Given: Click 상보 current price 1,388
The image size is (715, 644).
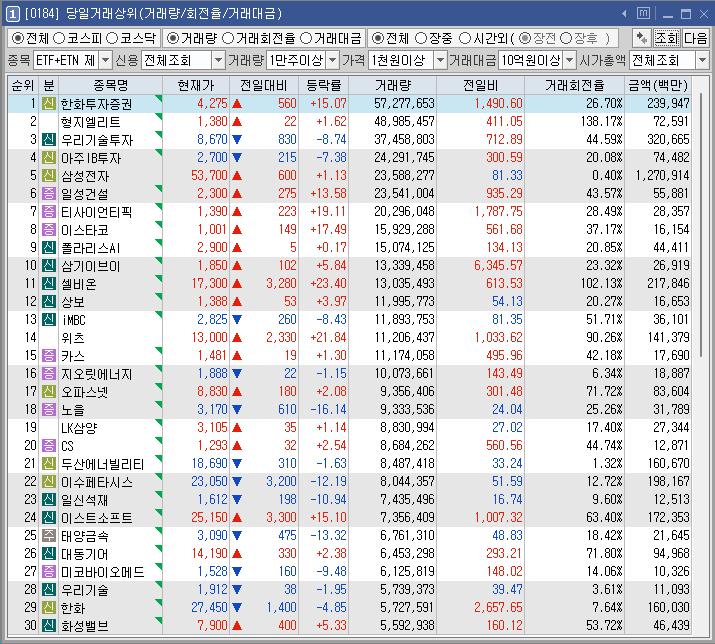Looking at the screenshot, I should 212,301.
